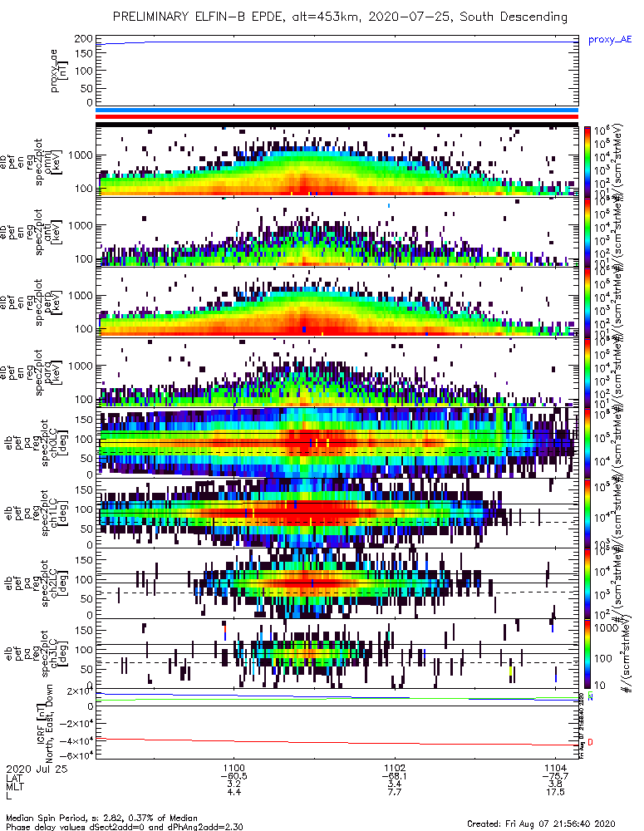Click the L value "17.5"
644x831 pixels.
coord(555,792)
